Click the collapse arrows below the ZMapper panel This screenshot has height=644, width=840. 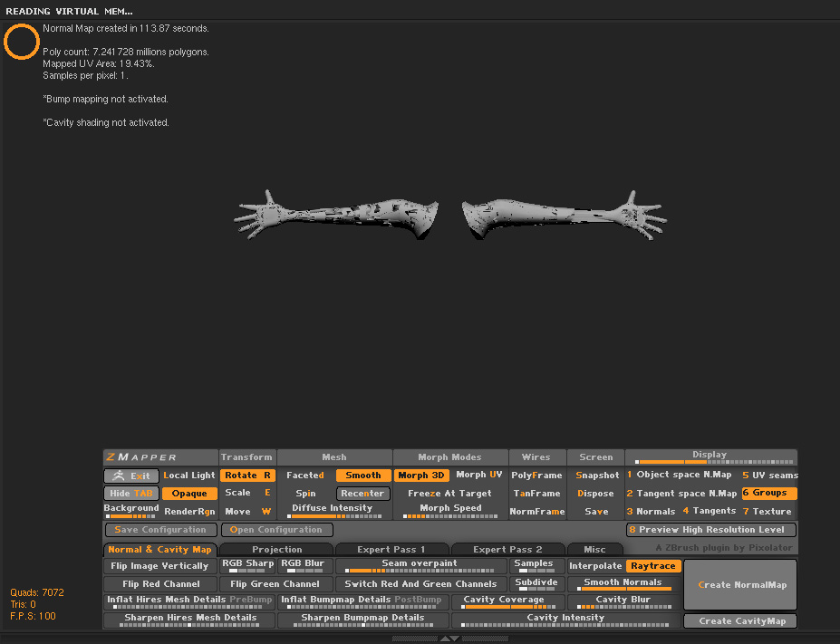(449, 638)
